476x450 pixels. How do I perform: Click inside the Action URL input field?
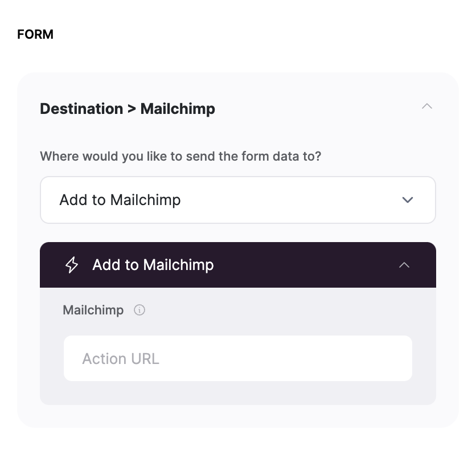point(237,358)
